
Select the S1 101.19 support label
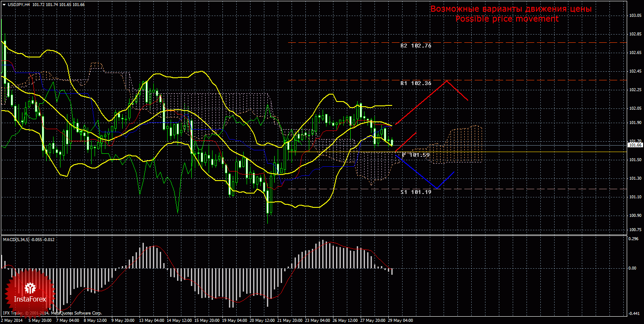[416, 192]
